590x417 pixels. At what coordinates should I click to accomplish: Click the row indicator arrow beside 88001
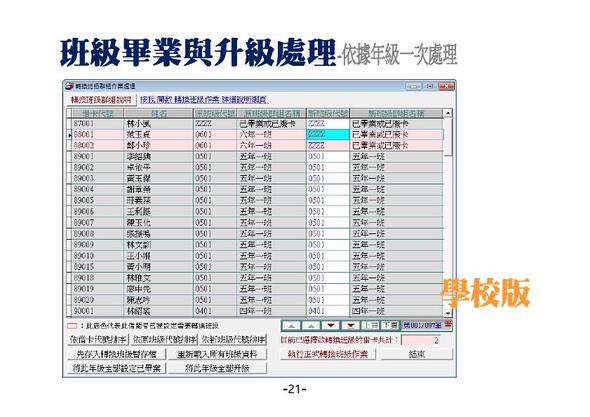[70, 135]
